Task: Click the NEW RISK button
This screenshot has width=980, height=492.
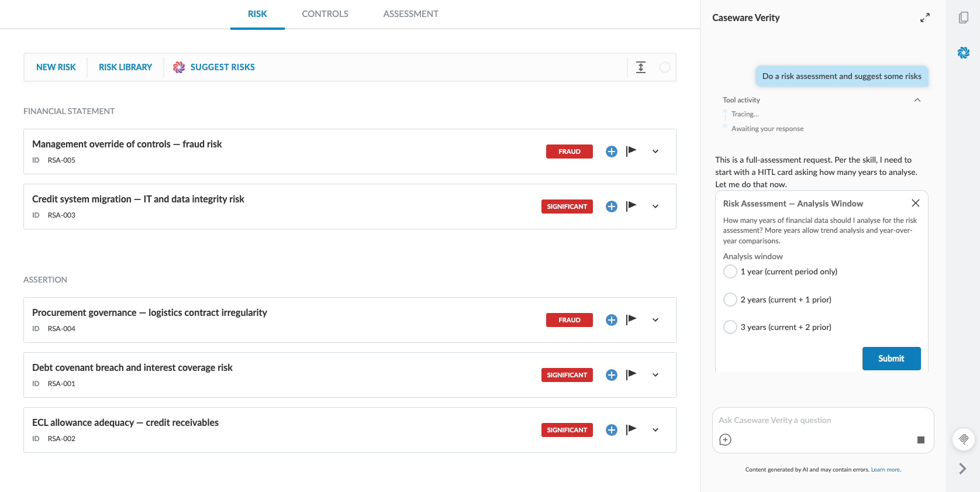Action: [x=56, y=67]
